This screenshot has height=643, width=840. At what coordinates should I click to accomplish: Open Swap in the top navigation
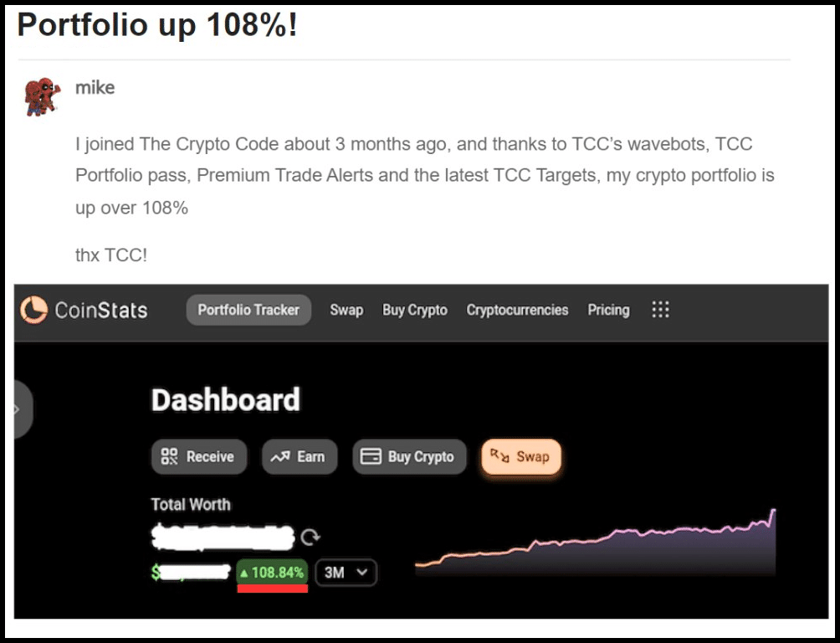click(x=346, y=310)
